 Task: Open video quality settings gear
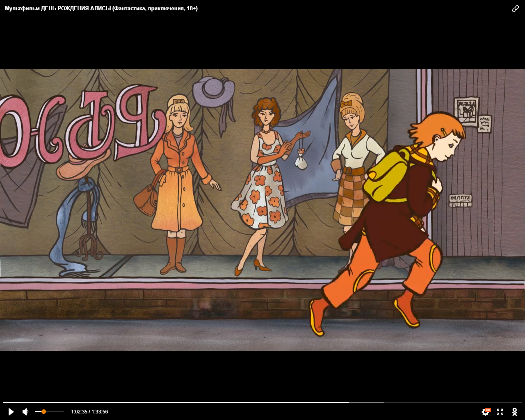tap(485, 412)
